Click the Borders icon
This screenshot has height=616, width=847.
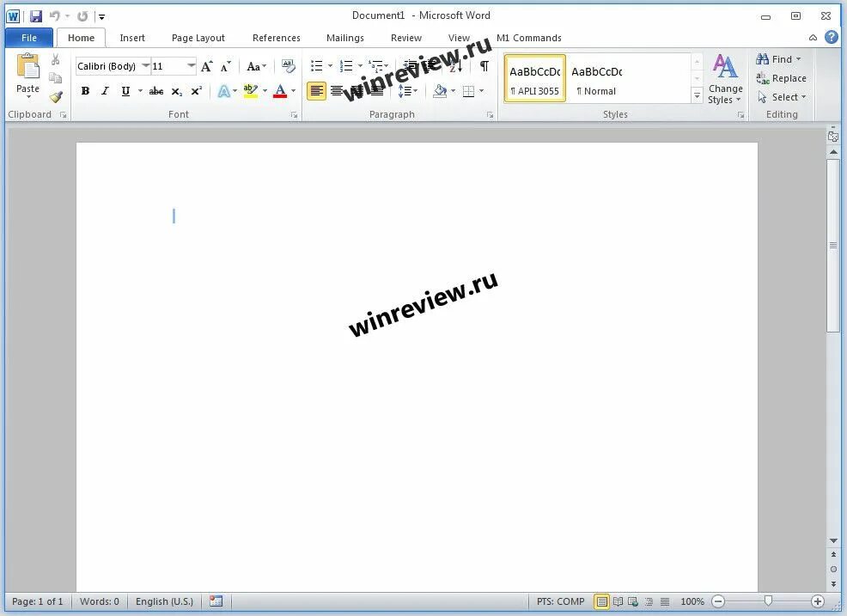click(468, 91)
